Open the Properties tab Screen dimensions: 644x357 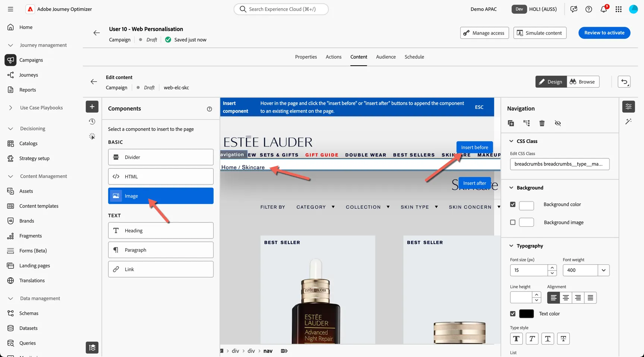coord(306,57)
